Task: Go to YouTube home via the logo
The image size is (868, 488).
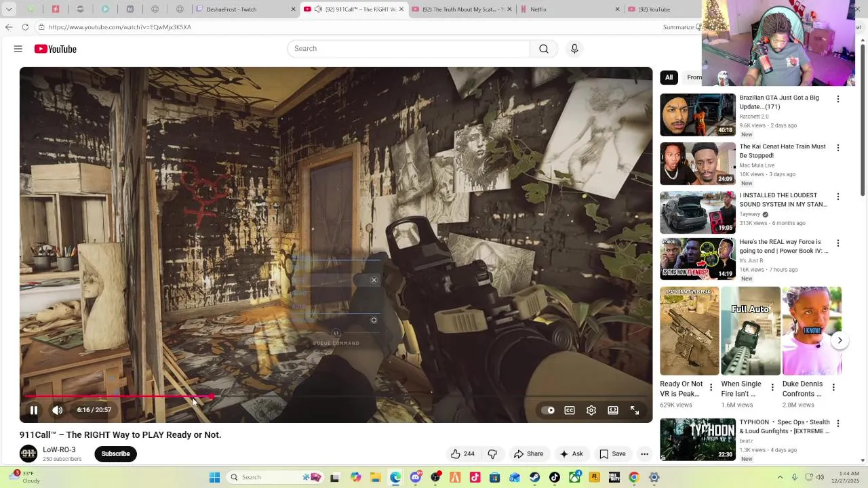Action: pos(56,49)
